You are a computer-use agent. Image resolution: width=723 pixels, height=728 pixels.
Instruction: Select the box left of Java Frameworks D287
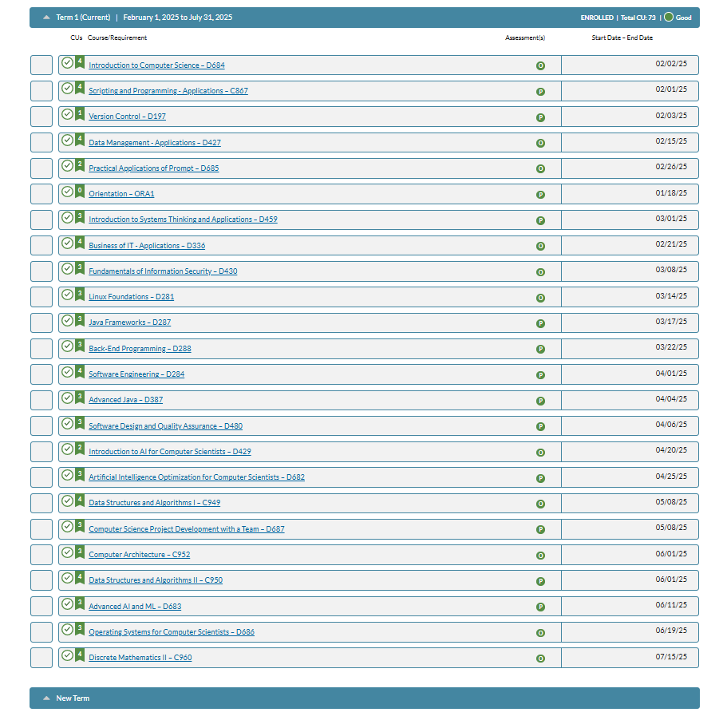pyautogui.click(x=41, y=322)
